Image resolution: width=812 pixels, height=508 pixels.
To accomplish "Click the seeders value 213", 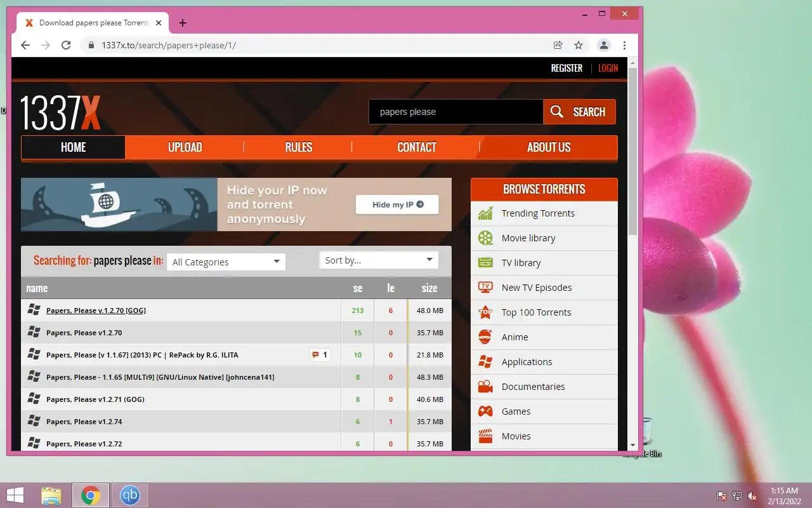I will (x=357, y=311).
